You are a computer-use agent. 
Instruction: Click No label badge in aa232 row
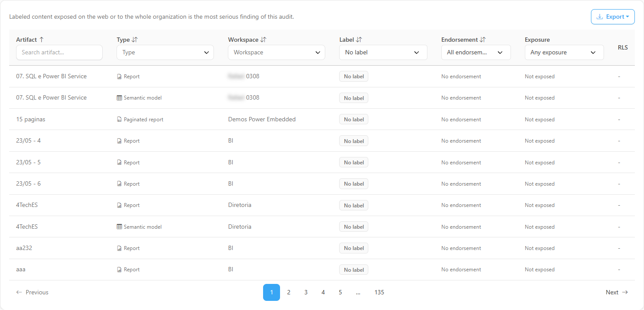(x=354, y=248)
